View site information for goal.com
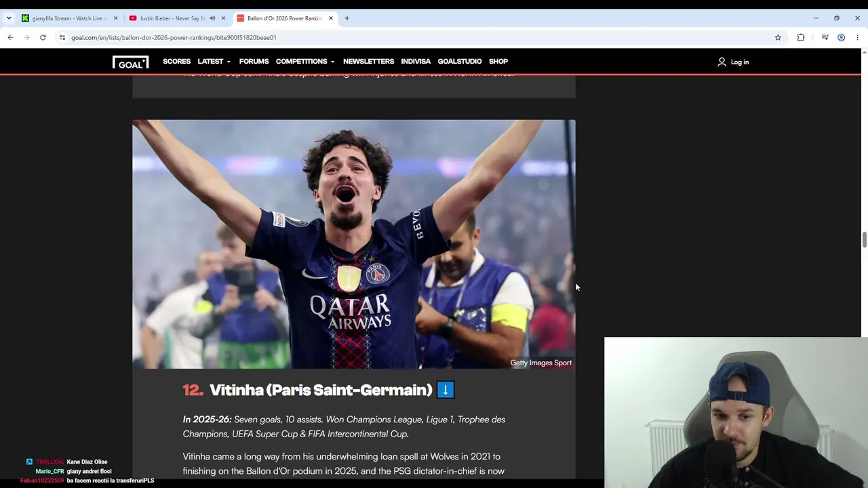868x488 pixels. (62, 37)
